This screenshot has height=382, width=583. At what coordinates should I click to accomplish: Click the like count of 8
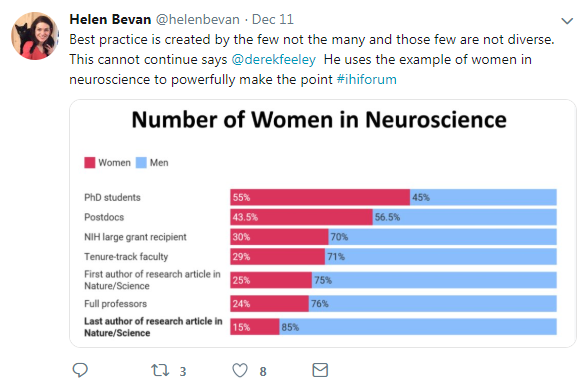pos(263,371)
